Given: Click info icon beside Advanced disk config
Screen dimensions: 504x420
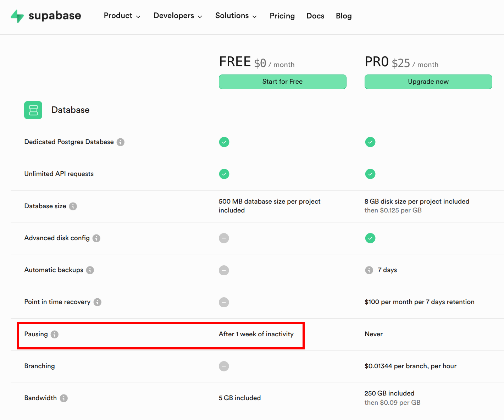Looking at the screenshot, I should 96,238.
